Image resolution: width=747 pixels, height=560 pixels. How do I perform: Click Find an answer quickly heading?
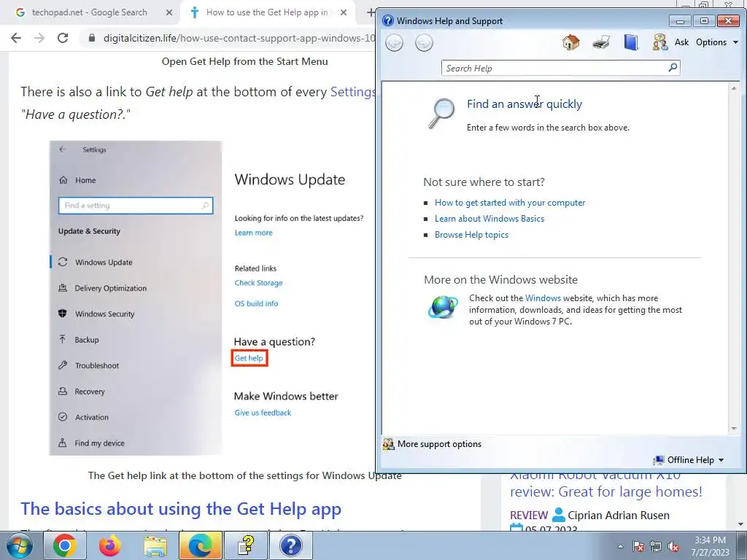click(524, 104)
